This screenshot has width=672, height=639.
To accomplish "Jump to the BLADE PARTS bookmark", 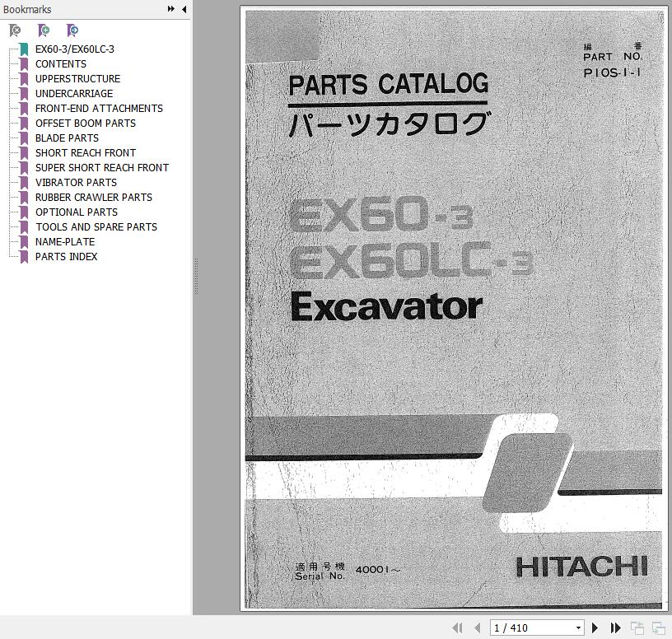I will [67, 138].
